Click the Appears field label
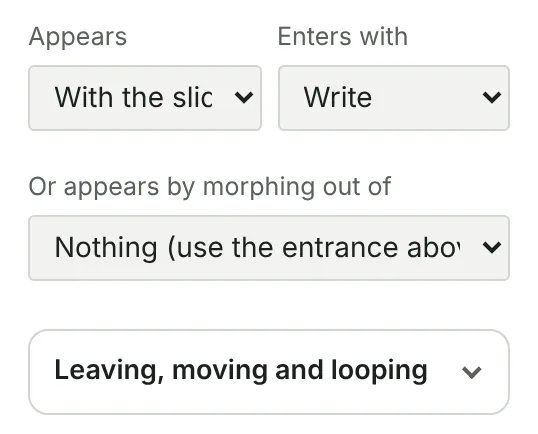This screenshot has width=538, height=434. point(78,37)
